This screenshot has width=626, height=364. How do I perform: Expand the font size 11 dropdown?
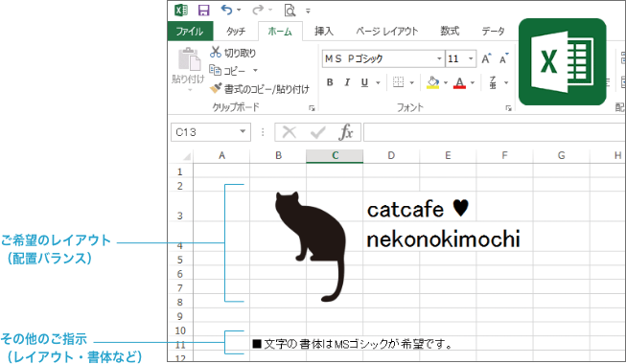pos(471,58)
